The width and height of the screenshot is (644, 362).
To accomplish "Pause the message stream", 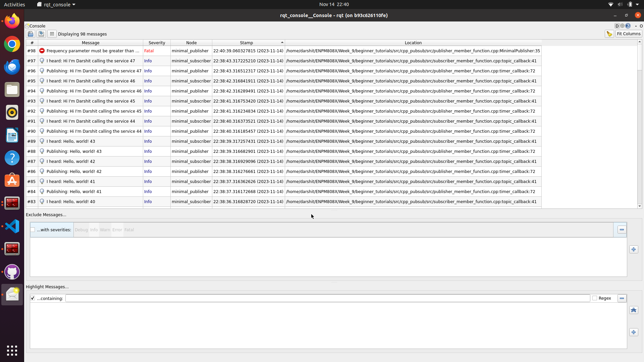I will (x=52, y=34).
